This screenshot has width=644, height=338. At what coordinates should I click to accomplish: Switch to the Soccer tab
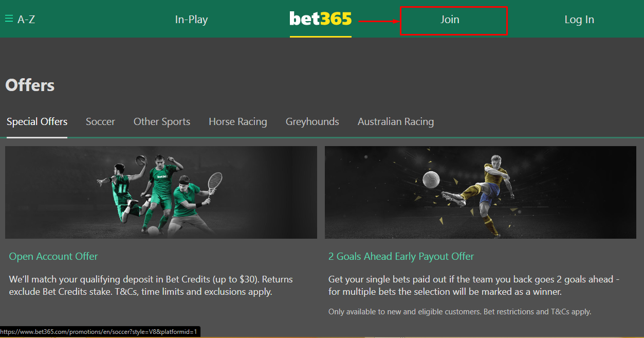click(x=100, y=122)
